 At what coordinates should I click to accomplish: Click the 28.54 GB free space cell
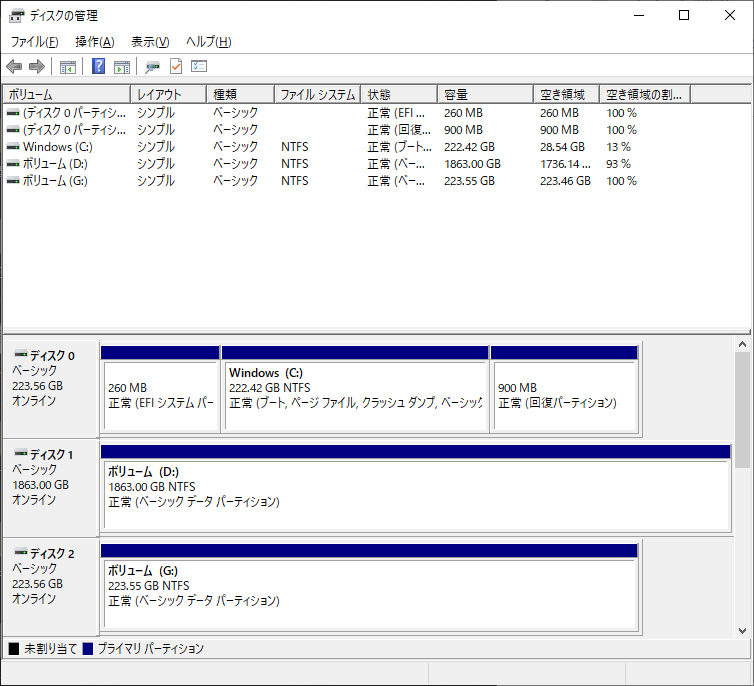(562, 147)
